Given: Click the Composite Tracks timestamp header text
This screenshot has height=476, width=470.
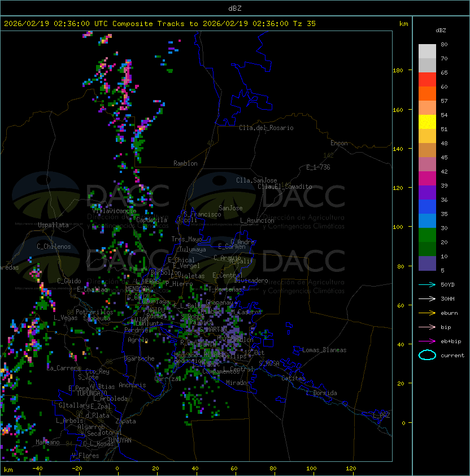Looking at the screenshot, I should [160, 23].
